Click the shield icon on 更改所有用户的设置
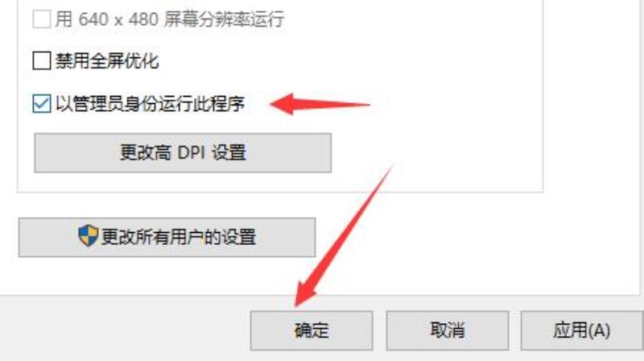Viewport: 644px width, 361px height. [x=88, y=235]
